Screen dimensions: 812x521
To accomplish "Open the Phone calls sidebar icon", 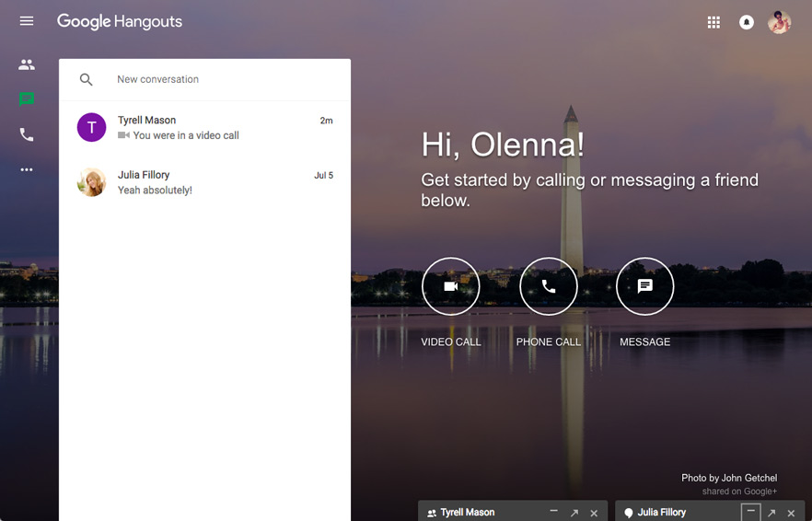I will point(27,134).
